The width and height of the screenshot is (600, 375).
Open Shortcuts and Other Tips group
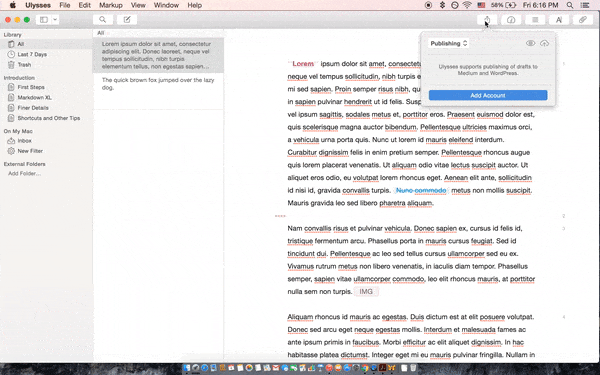click(x=46, y=118)
